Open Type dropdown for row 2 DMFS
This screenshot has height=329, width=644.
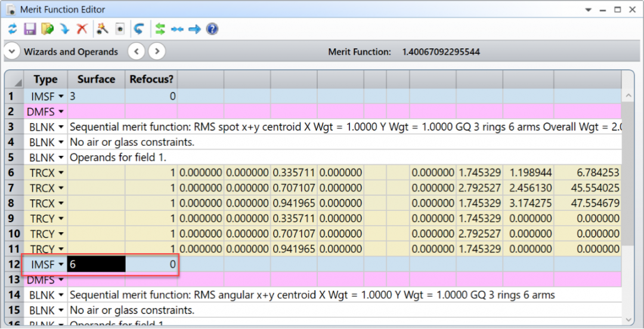[61, 112]
